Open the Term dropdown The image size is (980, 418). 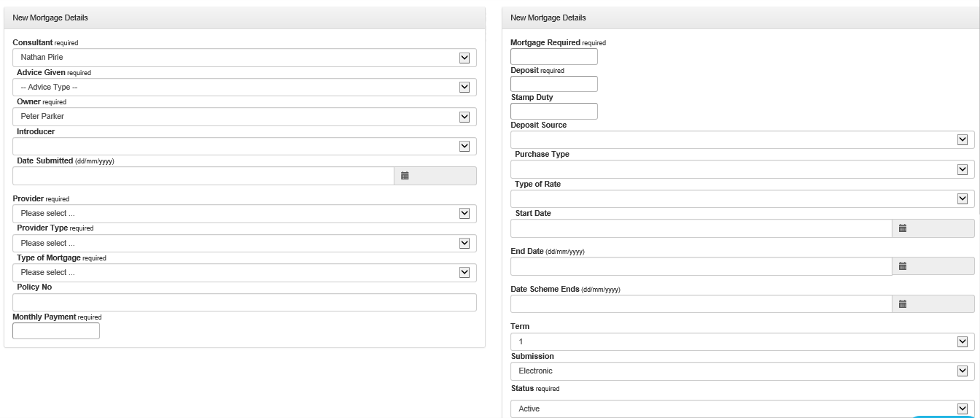(x=742, y=342)
